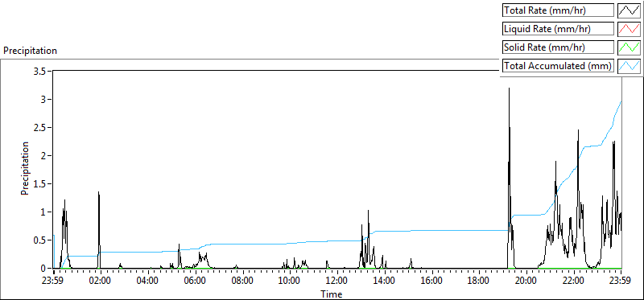644x300 pixels.
Task: Click the 06:00 time tick label
Action: click(195, 282)
